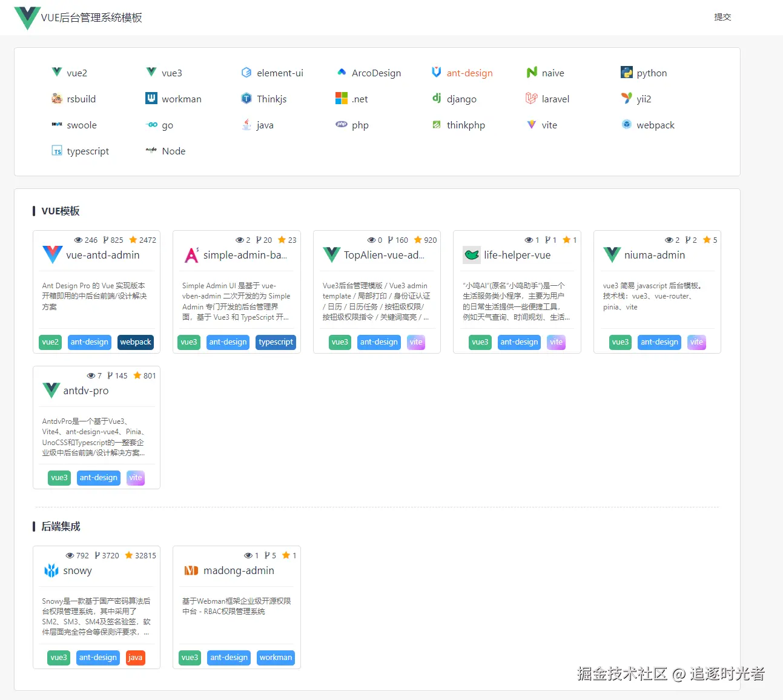783x700 pixels.
Task: Click the element-ui filter icon
Action: pos(246,73)
